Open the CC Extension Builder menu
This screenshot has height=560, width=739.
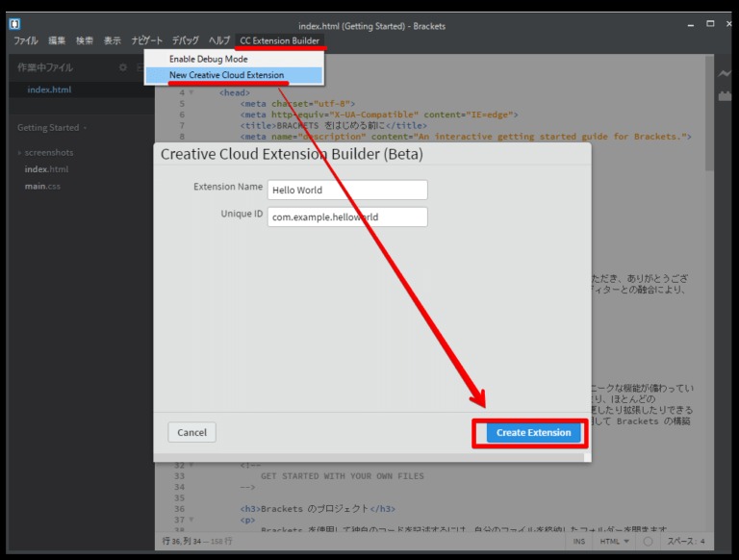[279, 40]
